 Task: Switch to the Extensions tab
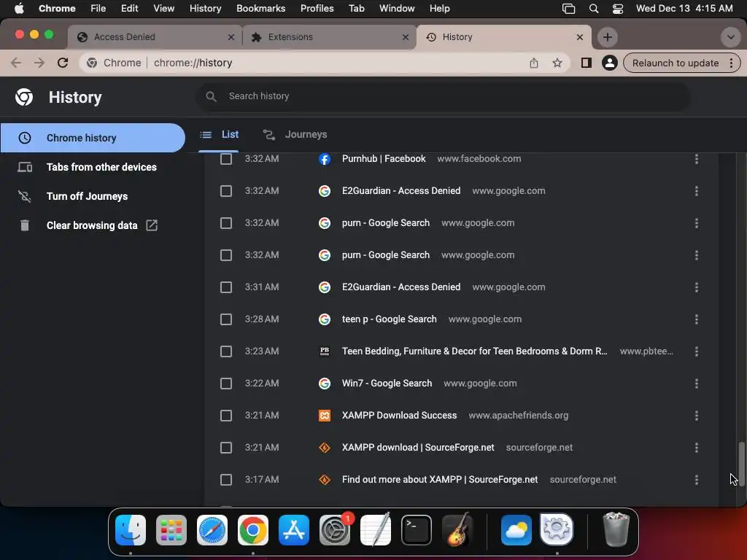329,37
